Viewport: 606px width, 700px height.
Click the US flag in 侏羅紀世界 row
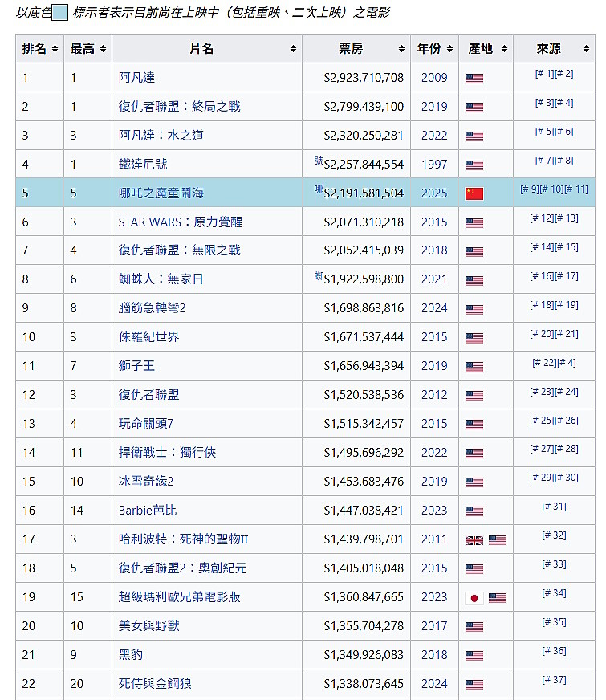click(474, 339)
